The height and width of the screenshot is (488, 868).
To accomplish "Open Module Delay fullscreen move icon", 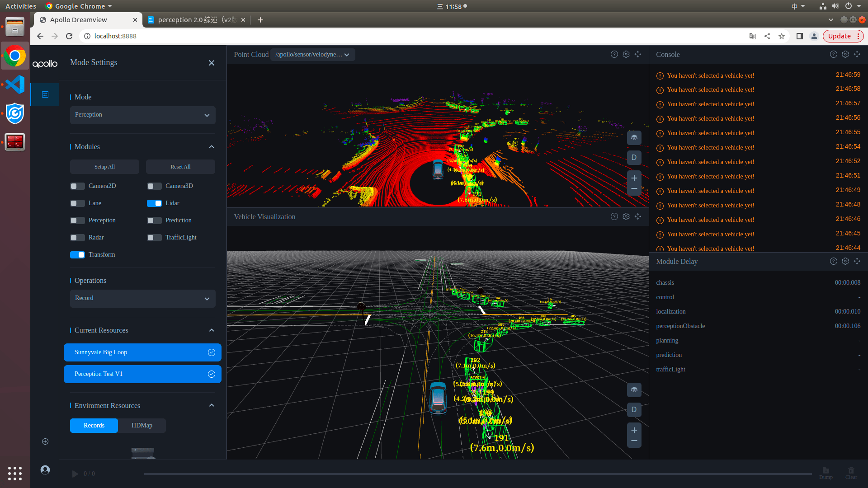I will (857, 261).
